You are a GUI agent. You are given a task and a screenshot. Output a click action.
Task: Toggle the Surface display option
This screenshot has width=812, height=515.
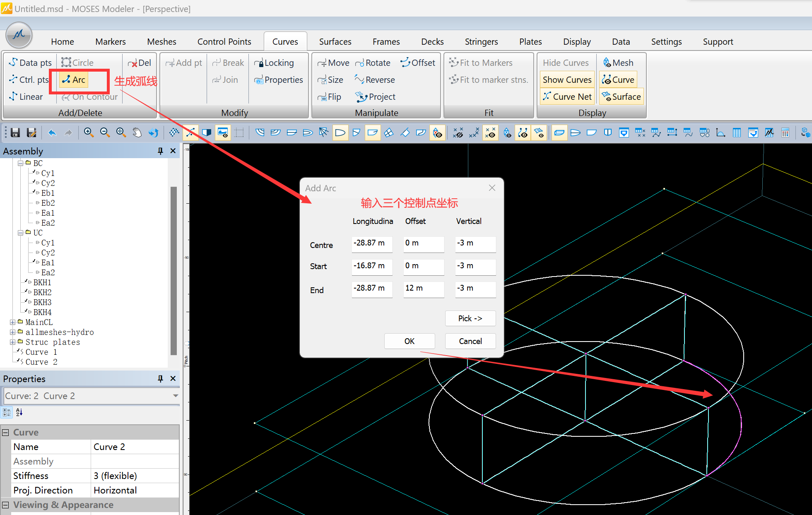[x=621, y=97]
